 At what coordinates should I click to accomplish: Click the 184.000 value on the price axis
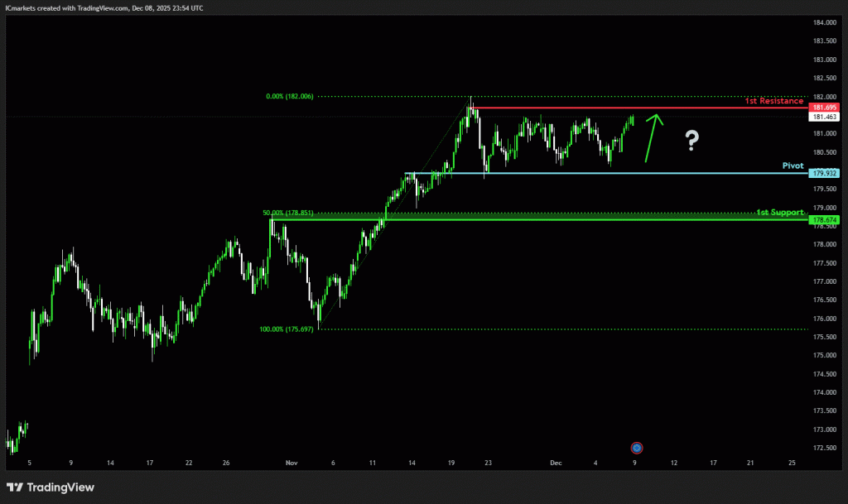[x=825, y=22]
